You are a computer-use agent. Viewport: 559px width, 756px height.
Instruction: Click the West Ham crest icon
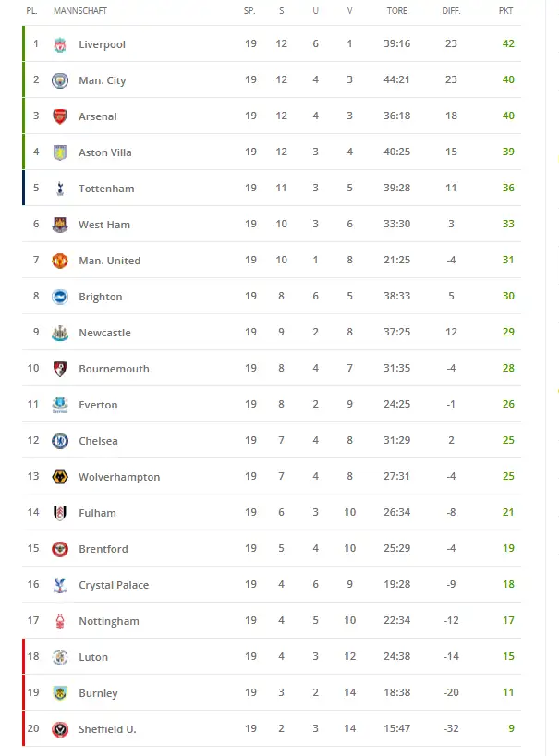[x=60, y=225]
